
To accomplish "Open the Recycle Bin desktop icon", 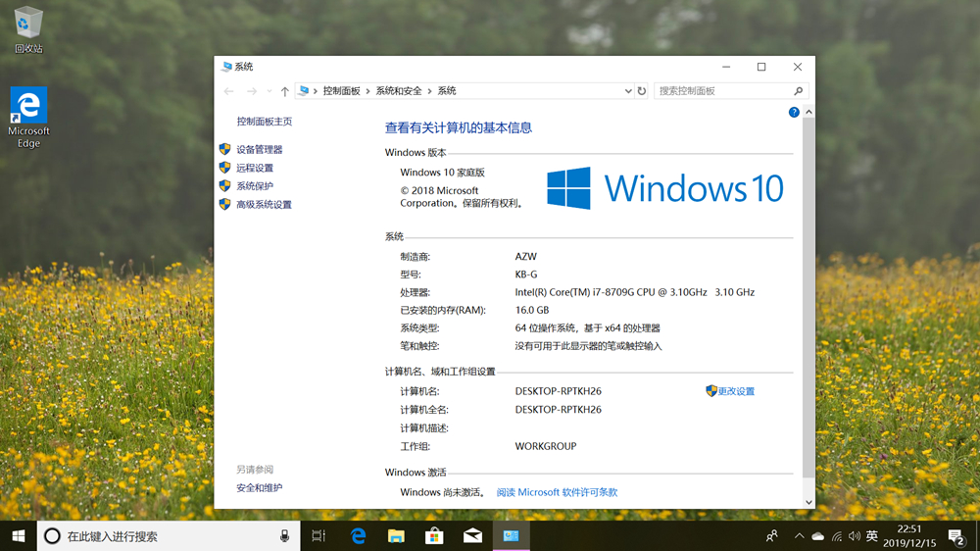I will pyautogui.click(x=28, y=28).
